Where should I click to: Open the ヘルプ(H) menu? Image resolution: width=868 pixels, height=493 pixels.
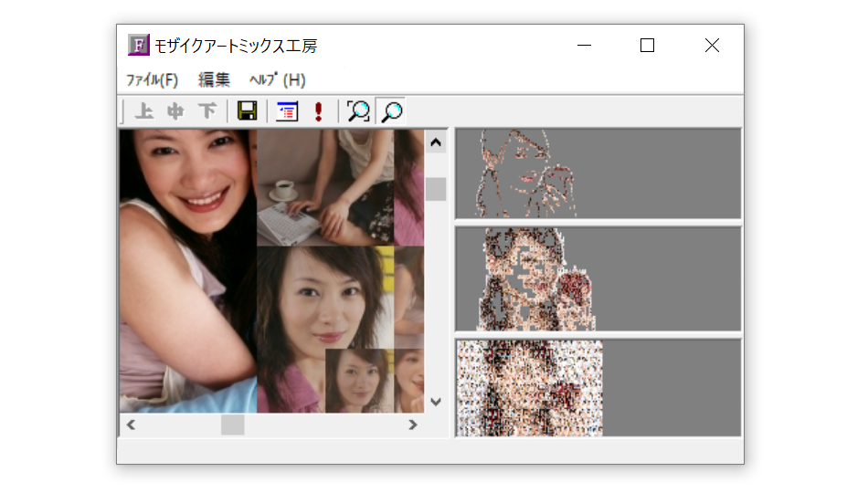278,80
